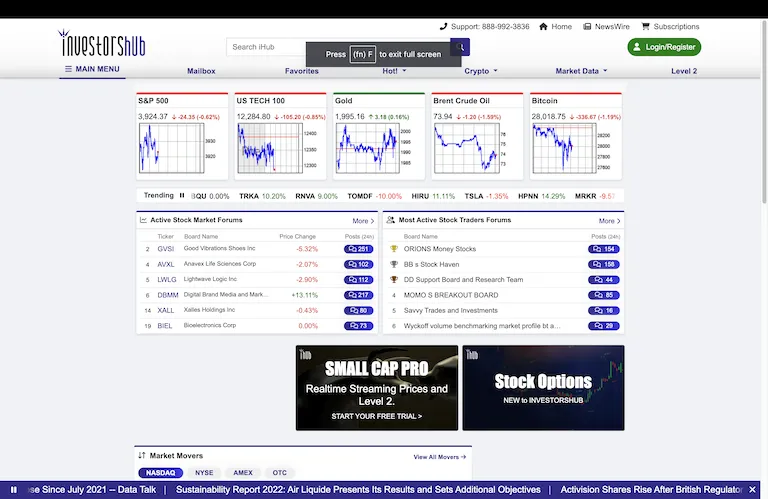This screenshot has width=768, height=499.
Task: Expand the Hot! dropdown menu
Action: pos(394,71)
